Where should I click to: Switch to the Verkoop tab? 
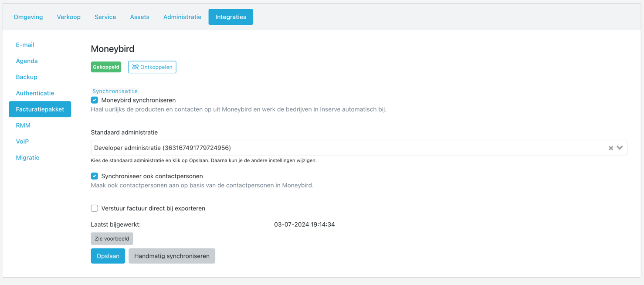[69, 17]
